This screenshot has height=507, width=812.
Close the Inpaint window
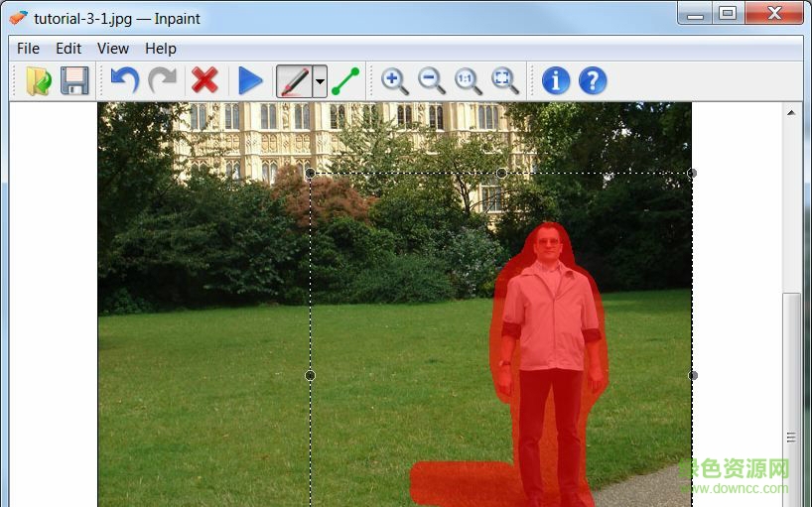tap(774, 14)
